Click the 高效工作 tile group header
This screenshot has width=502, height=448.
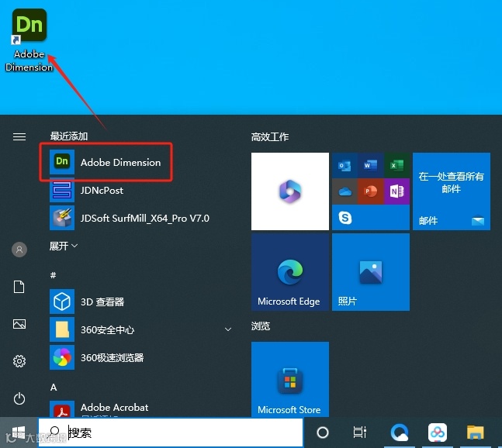270,137
